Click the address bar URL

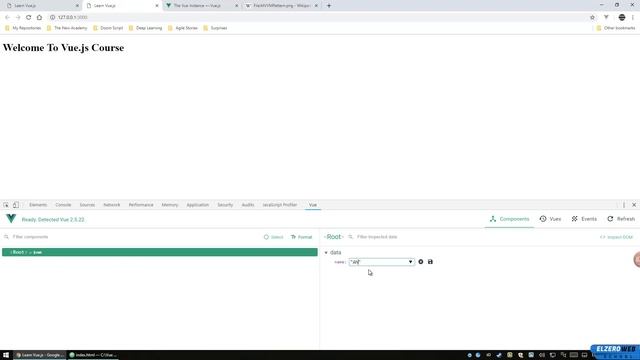(x=73, y=17)
